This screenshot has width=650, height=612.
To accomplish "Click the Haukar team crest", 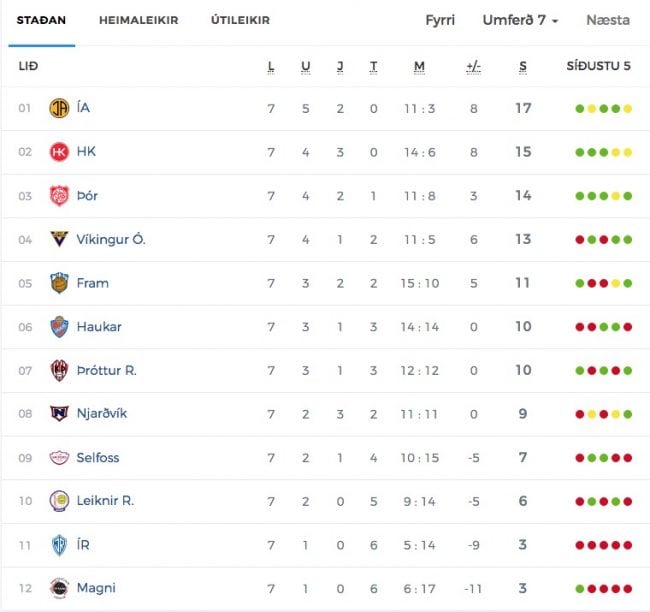I will pos(59,327).
